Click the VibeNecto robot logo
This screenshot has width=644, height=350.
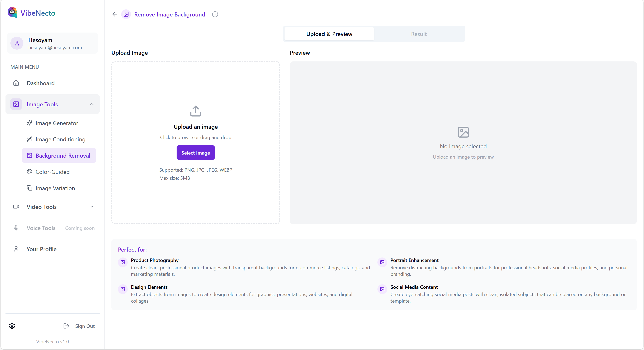(12, 12)
